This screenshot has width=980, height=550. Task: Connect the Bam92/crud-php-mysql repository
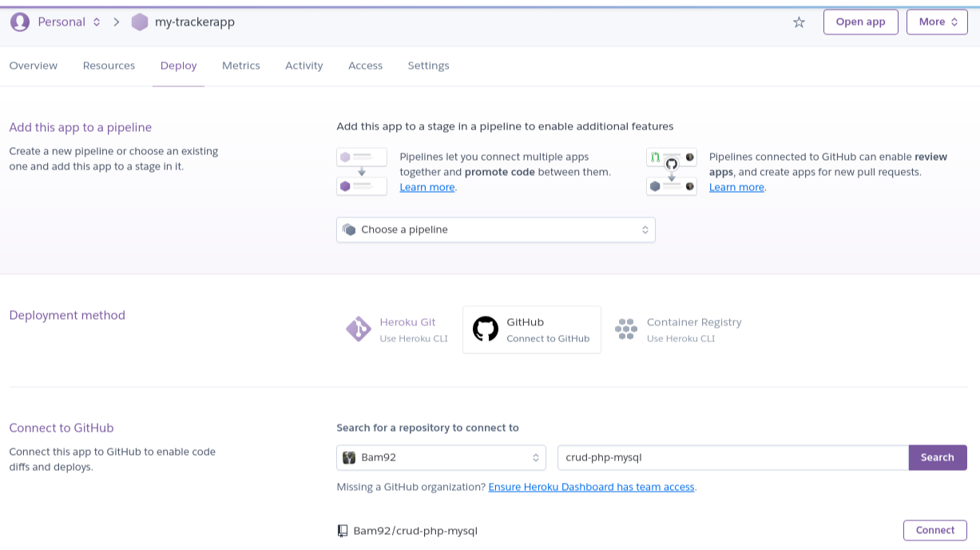tap(935, 530)
